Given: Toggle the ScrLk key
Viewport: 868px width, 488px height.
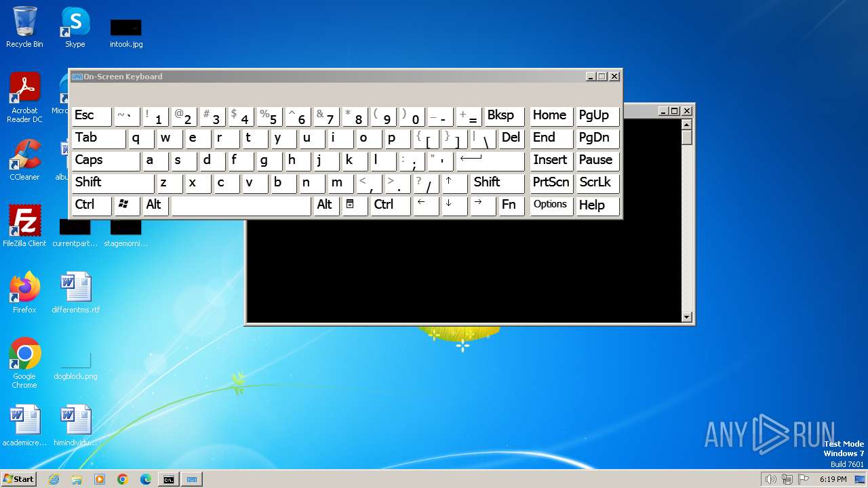Looking at the screenshot, I should [597, 183].
